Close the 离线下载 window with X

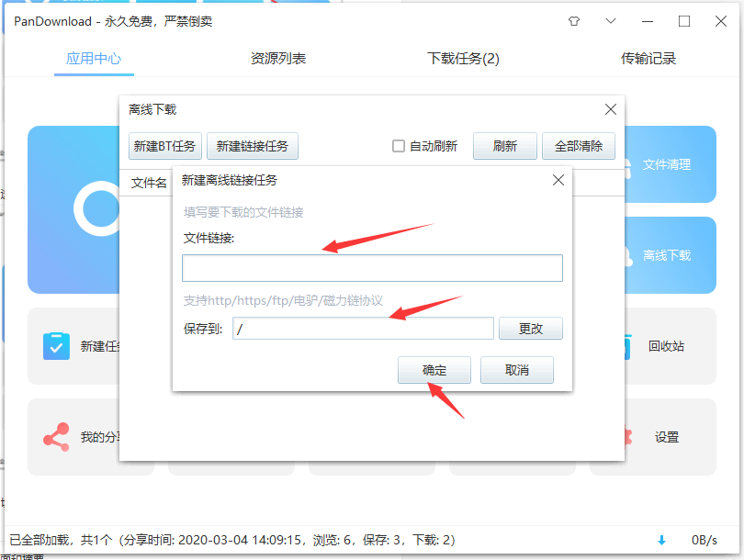611,109
